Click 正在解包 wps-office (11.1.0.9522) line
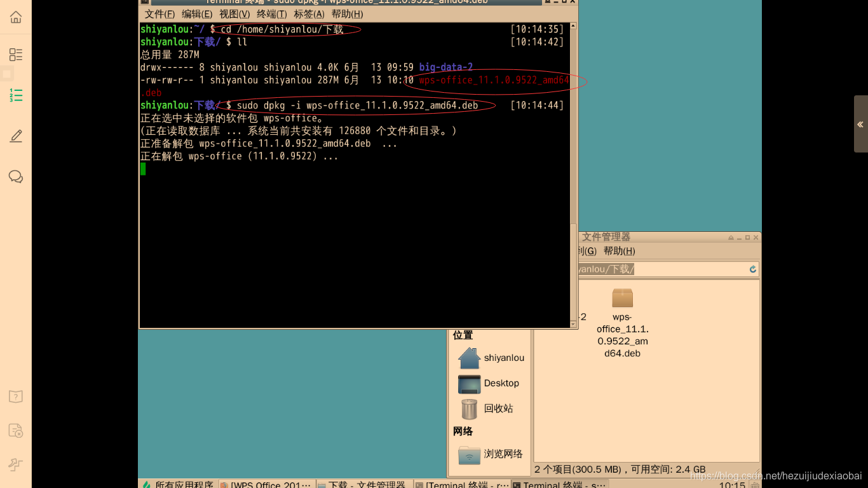 click(x=239, y=156)
